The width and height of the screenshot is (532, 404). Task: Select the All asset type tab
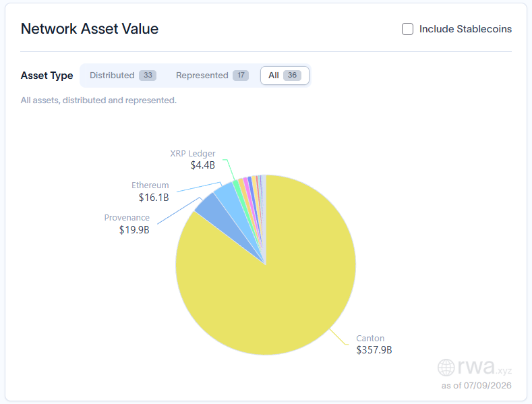(285, 76)
